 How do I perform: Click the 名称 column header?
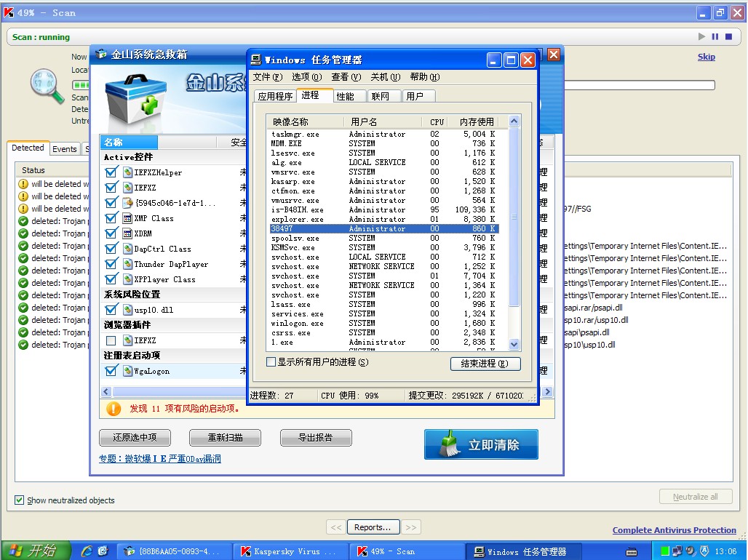click(129, 142)
